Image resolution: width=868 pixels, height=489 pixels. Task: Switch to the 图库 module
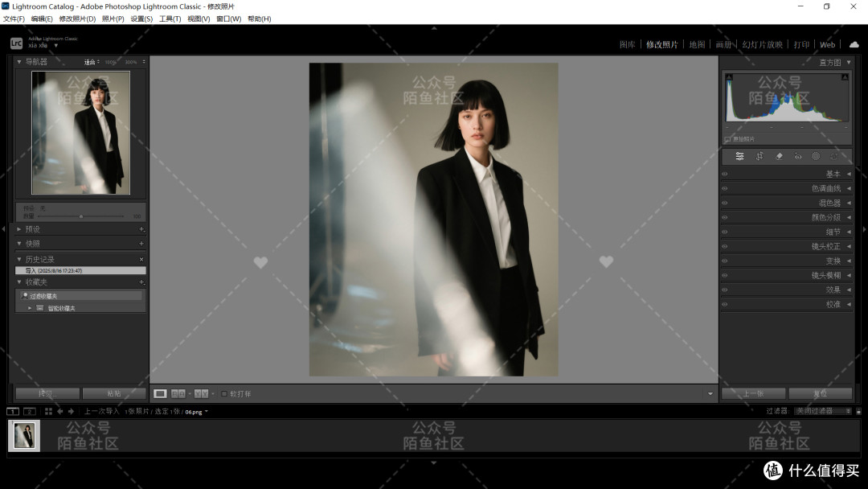[627, 44]
